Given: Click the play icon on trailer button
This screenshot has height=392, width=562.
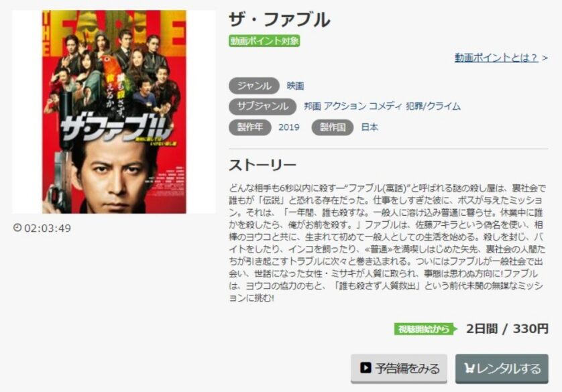Looking at the screenshot, I should (x=366, y=368).
